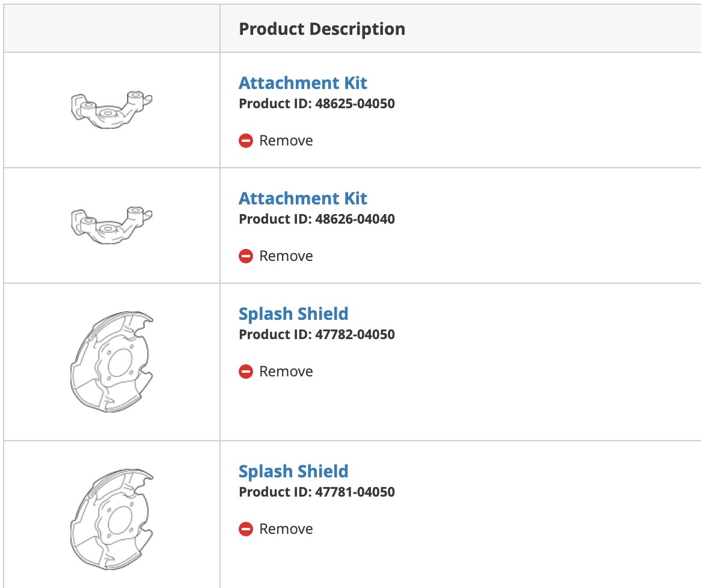Screen dimensions: 701x588
Task: Select Remove text under Attachment Kit 48626-04040
Action: coord(286,256)
